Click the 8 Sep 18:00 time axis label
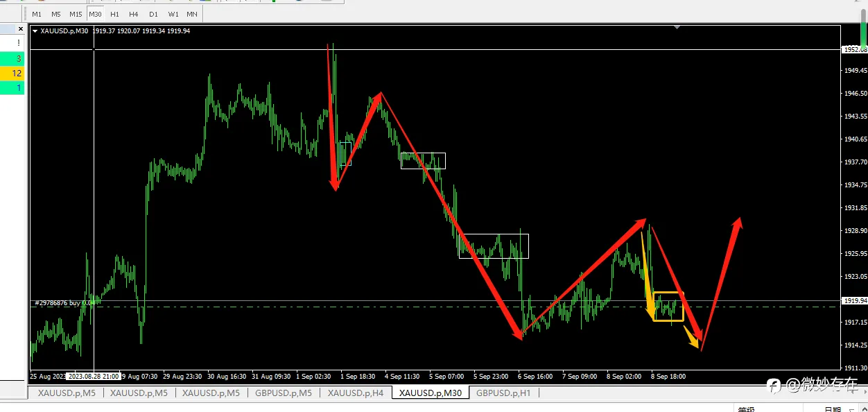Viewport: 868px width, 412px height. click(x=669, y=377)
